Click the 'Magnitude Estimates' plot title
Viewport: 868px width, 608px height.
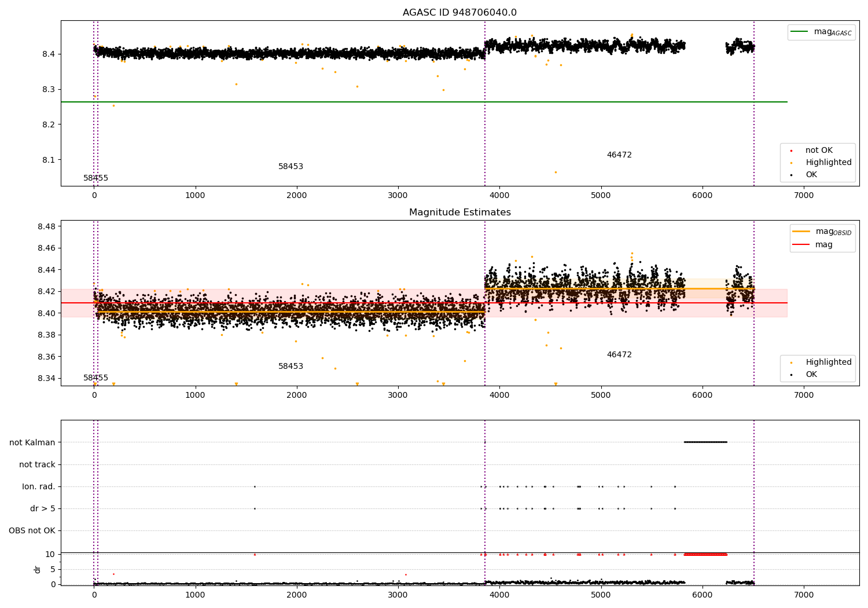(460, 213)
